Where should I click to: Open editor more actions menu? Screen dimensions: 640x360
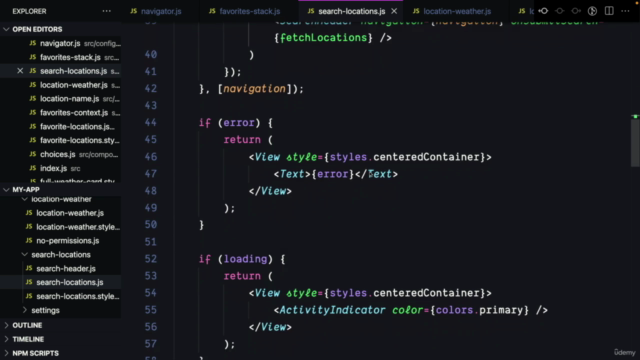pyautogui.click(x=625, y=11)
